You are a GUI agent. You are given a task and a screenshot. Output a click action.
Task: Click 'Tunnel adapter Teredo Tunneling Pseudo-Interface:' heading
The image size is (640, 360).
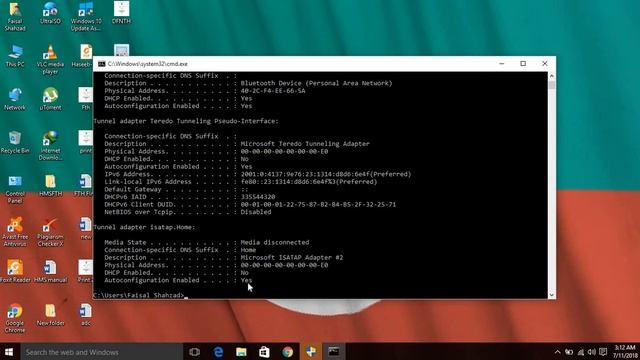186,121
